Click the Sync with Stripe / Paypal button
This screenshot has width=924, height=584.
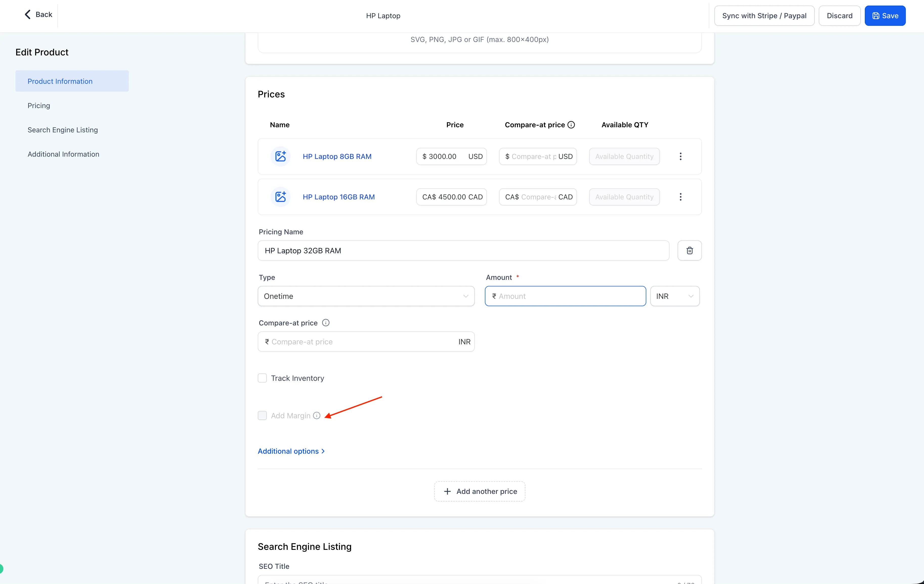[764, 15]
